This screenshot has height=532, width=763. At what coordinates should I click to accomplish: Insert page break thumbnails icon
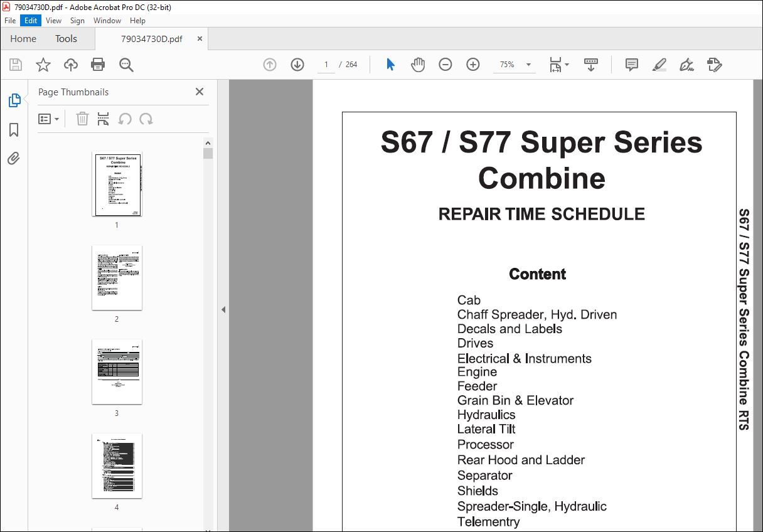[x=104, y=119]
